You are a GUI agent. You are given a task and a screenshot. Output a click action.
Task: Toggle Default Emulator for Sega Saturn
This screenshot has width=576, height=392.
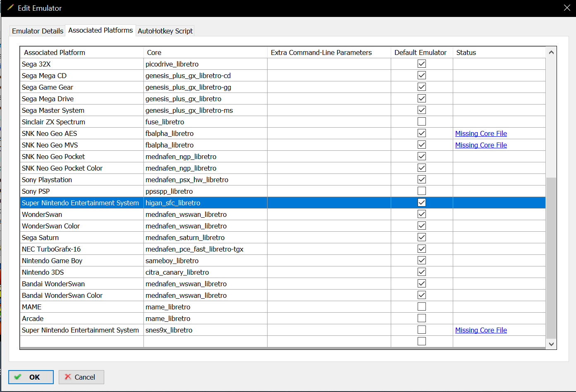(x=422, y=237)
